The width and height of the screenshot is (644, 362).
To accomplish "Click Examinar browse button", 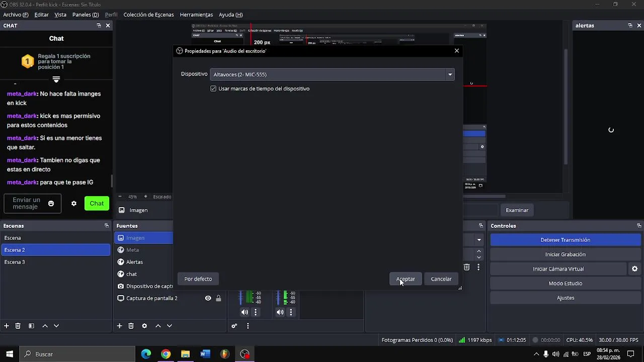I will [x=517, y=210].
